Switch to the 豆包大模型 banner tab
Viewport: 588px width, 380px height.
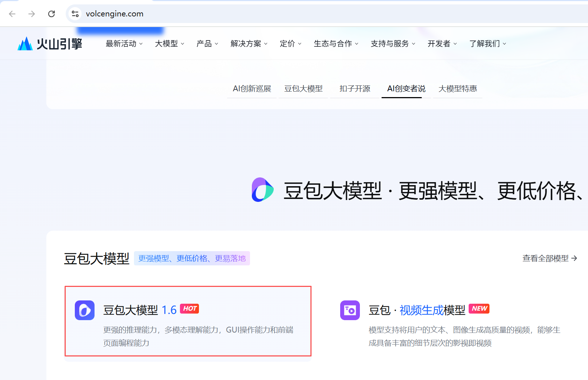[x=303, y=89]
